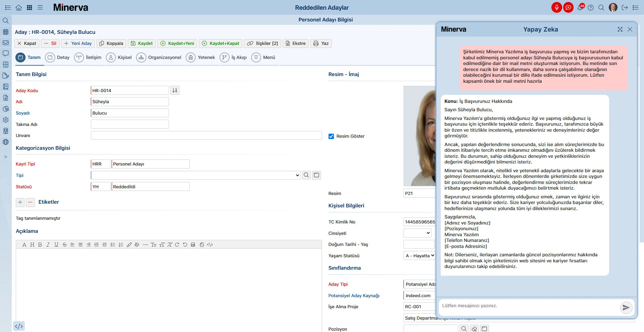Apply strikethrough in Açıklama editor
Viewport: 644px width, 332px height.
pos(64,245)
